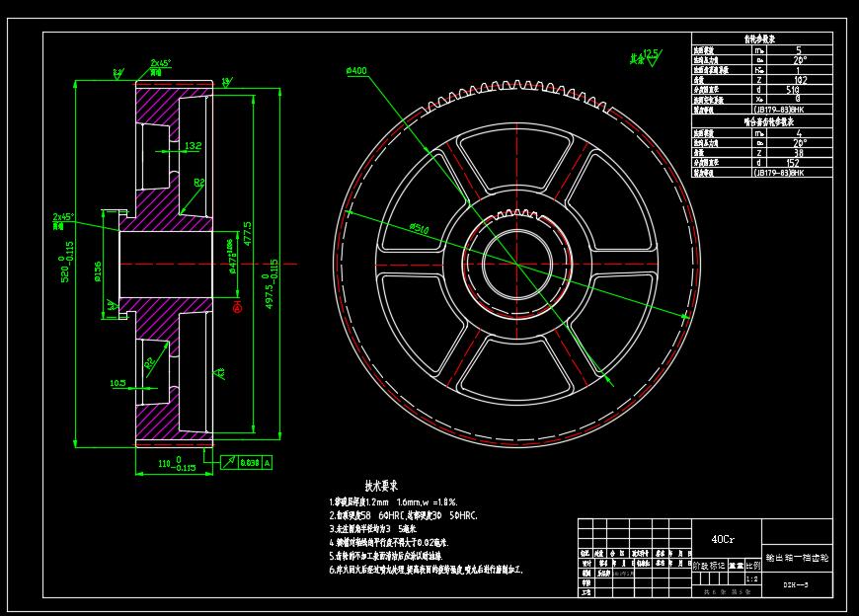Select the 110 width dimension text

[177, 464]
